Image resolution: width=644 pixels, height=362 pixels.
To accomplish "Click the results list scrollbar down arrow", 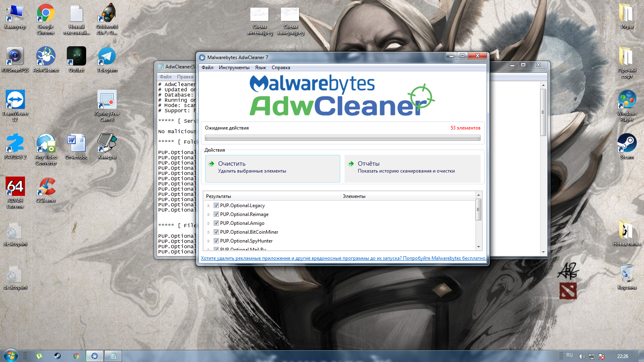I will (479, 247).
